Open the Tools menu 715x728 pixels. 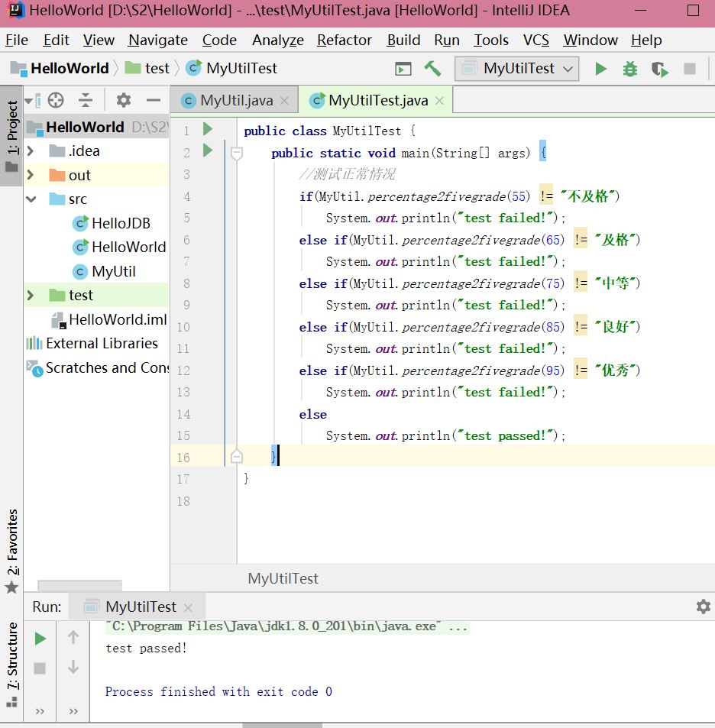[491, 40]
